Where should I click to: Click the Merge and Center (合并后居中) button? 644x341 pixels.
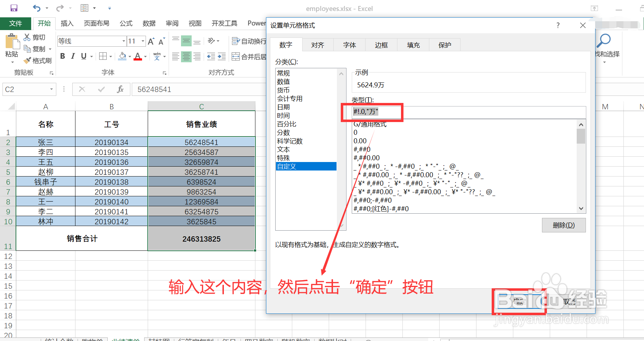pyautogui.click(x=249, y=57)
